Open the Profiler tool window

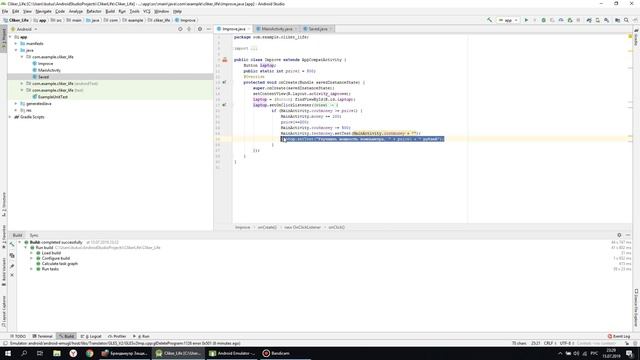pyautogui.click(x=117, y=336)
